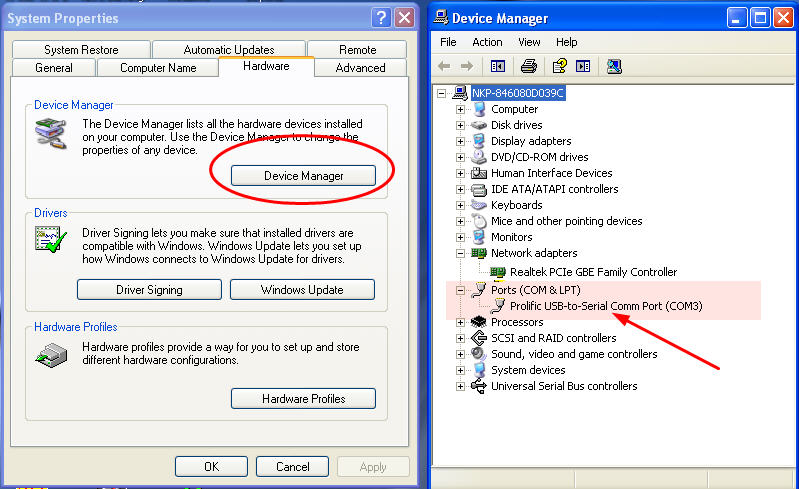The height and width of the screenshot is (489, 799).
Task: Click the Human Interface Devices icon
Action: (x=478, y=173)
